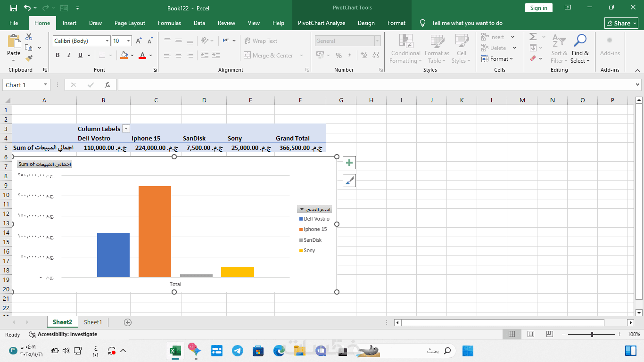Increase the font size

[x=139, y=41]
